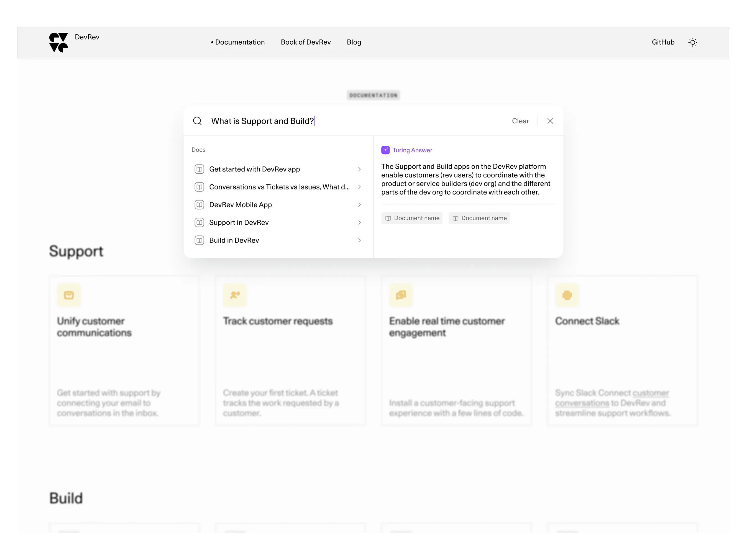The height and width of the screenshot is (560, 747).
Task: Go to the Blog nav item
Action: click(354, 42)
